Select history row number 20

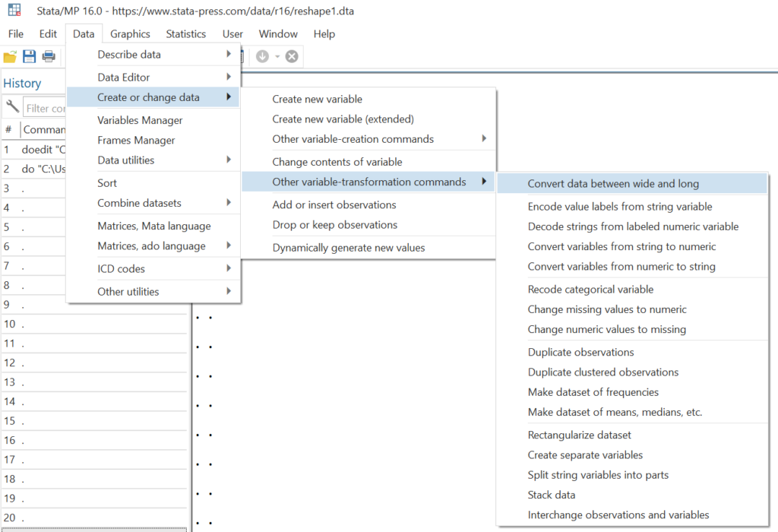point(94,518)
